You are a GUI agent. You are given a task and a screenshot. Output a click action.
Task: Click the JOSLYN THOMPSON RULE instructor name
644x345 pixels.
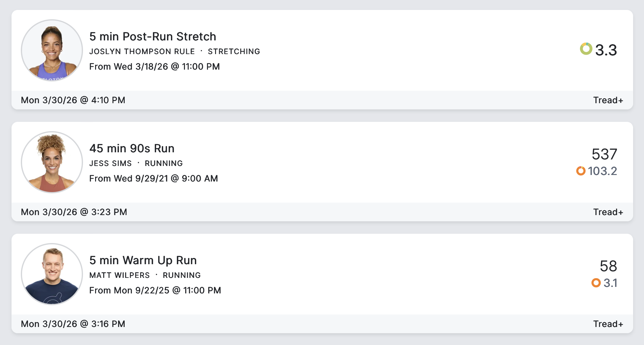pos(142,52)
